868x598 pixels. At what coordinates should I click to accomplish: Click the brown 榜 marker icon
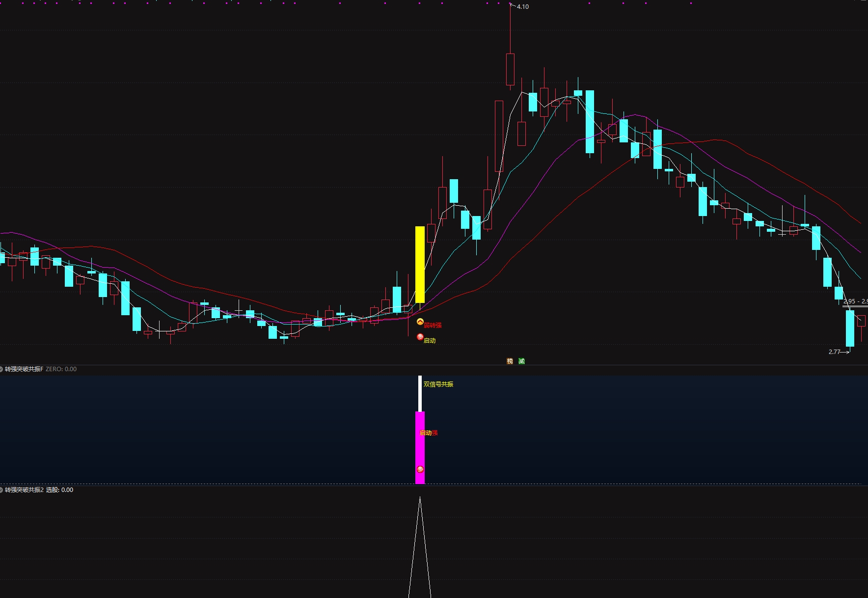[x=510, y=361]
